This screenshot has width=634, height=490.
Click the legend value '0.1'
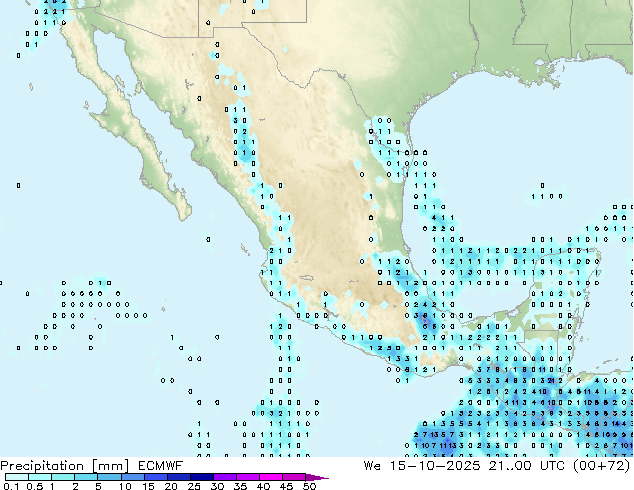coord(11,486)
